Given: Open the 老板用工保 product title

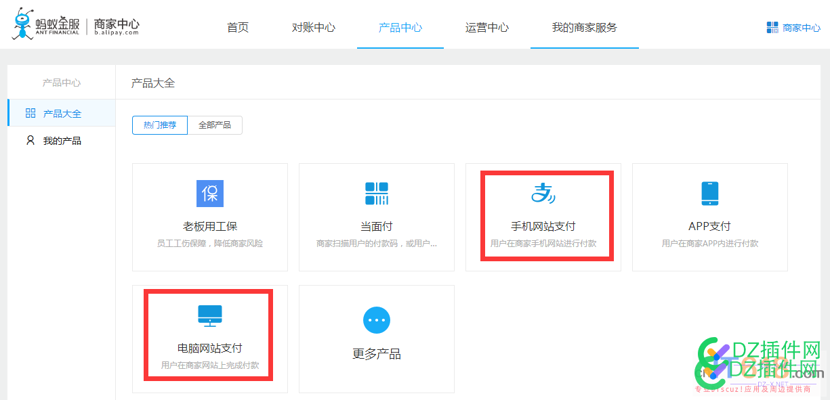Looking at the screenshot, I should point(210,226).
